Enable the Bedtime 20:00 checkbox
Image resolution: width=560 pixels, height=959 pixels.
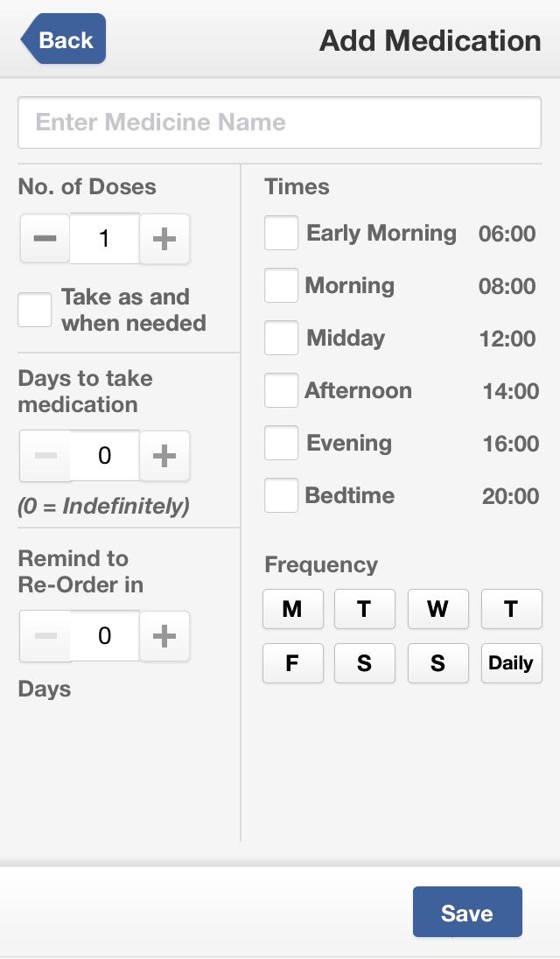click(x=282, y=496)
